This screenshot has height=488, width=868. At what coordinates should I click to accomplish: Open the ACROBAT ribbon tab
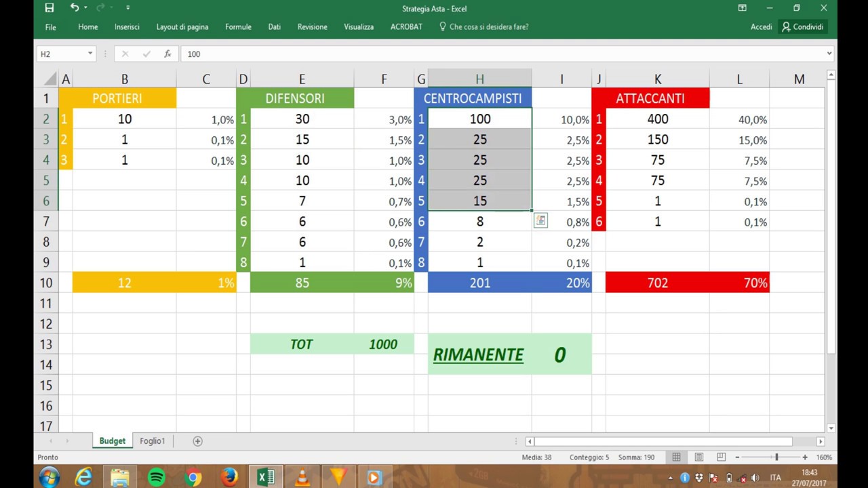[x=406, y=27]
